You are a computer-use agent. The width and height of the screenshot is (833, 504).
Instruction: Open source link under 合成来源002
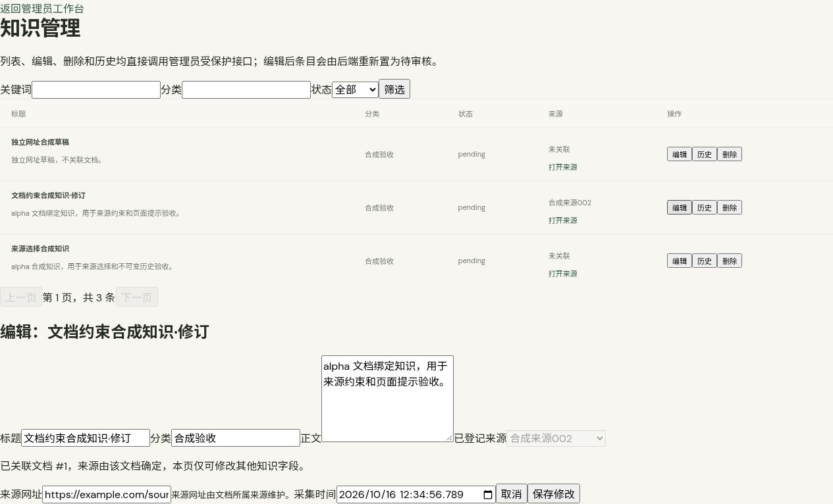562,220
